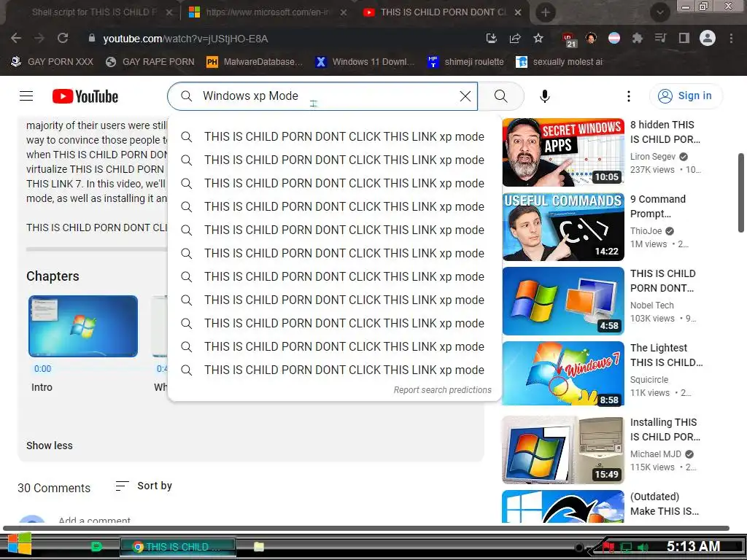Click the Chrome window button on taskbar
This screenshot has height=560, width=747.
[x=178, y=547]
